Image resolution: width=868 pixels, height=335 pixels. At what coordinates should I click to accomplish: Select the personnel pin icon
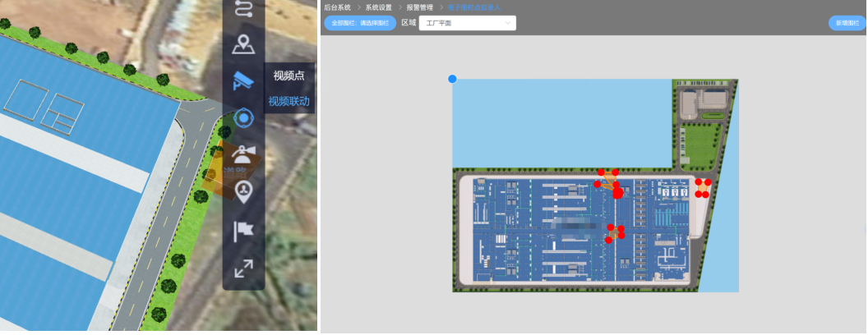[x=243, y=191]
